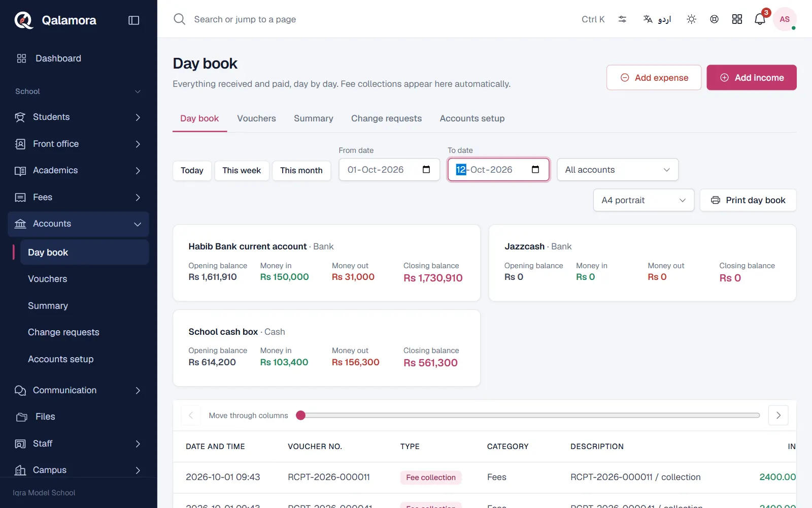The width and height of the screenshot is (812, 508).
Task: Open notifications bell icon
Action: (760, 19)
